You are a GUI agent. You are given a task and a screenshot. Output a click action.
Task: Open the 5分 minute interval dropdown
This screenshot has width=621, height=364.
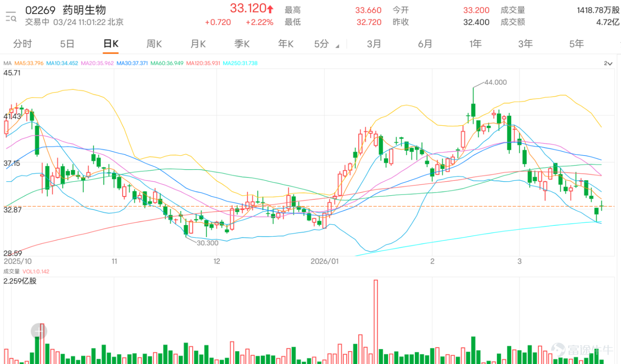pos(326,44)
